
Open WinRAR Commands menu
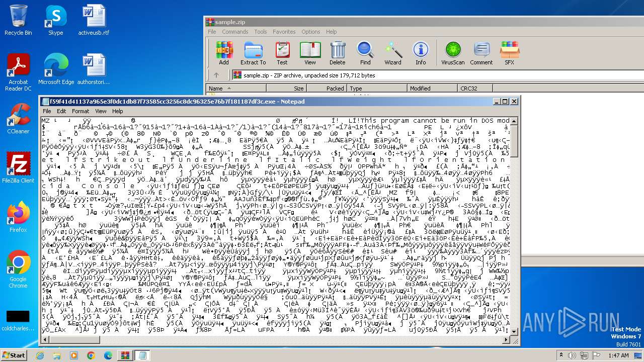[x=235, y=32]
